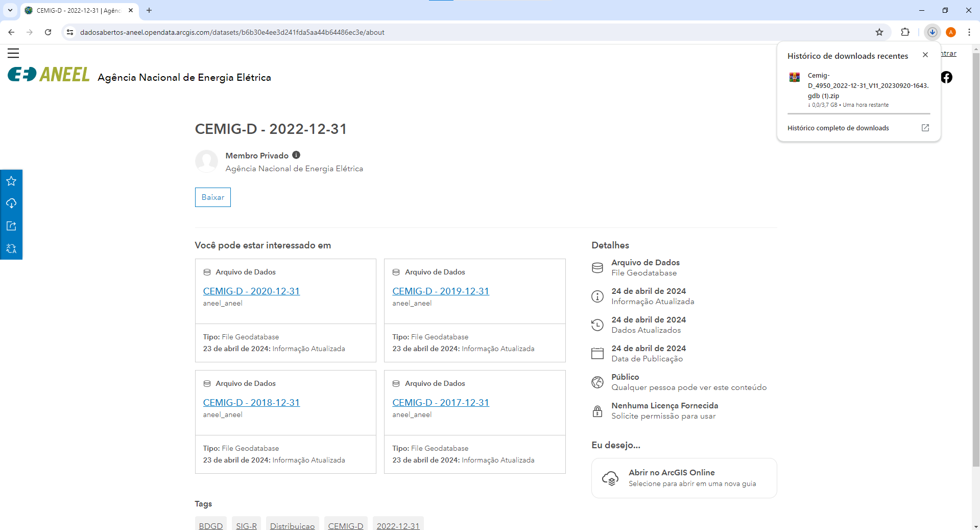Open CEMIG-D - 2020-12-31 dataset link
This screenshot has height=530, width=980.
(251, 291)
